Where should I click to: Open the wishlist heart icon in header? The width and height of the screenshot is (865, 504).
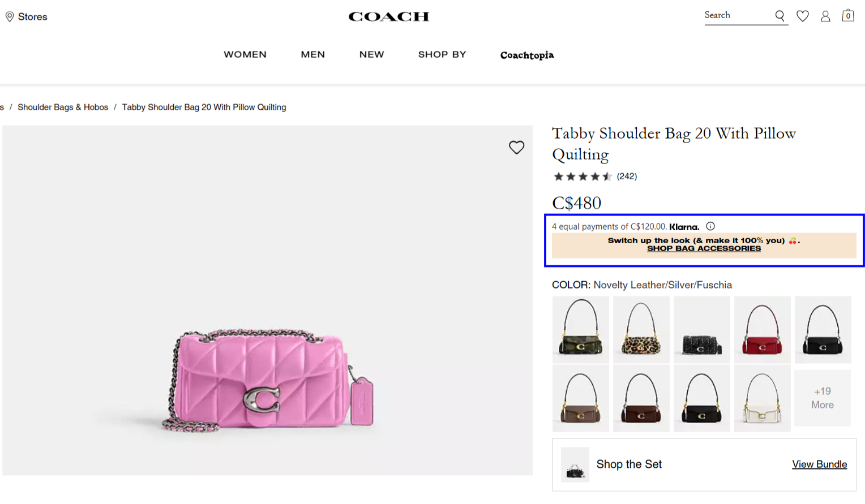803,16
